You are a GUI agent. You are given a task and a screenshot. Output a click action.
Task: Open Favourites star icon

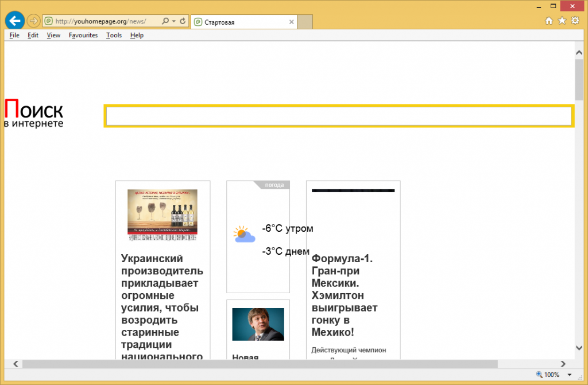[x=562, y=21]
